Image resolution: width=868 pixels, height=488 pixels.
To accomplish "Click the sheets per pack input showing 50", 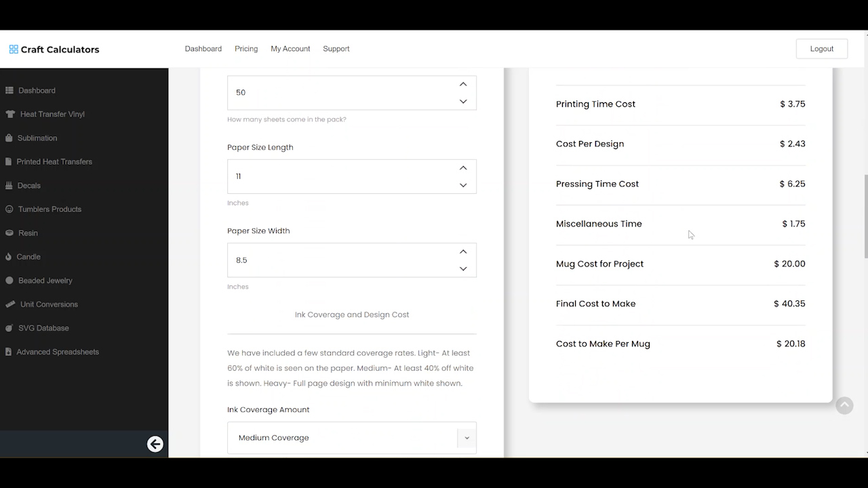I will coord(352,92).
